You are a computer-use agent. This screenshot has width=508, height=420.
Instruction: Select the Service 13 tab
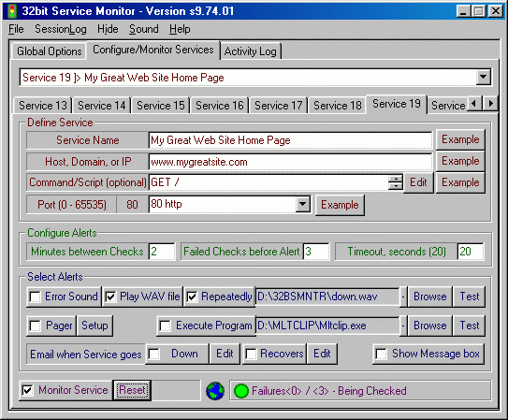point(43,106)
